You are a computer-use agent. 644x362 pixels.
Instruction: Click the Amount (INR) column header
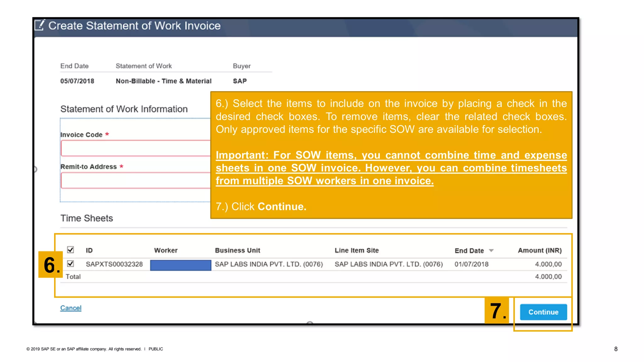point(540,250)
